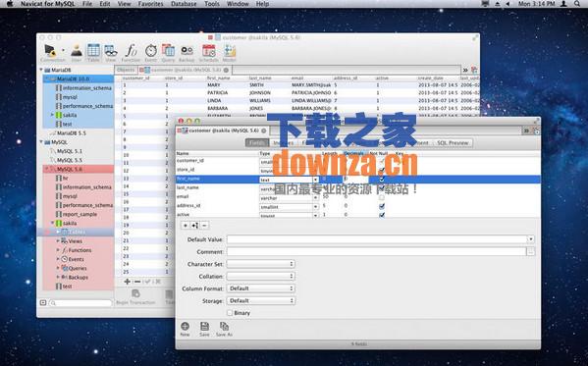Open type dropdown for first_name row
The width and height of the screenshot is (588, 366).
pyautogui.click(x=315, y=180)
